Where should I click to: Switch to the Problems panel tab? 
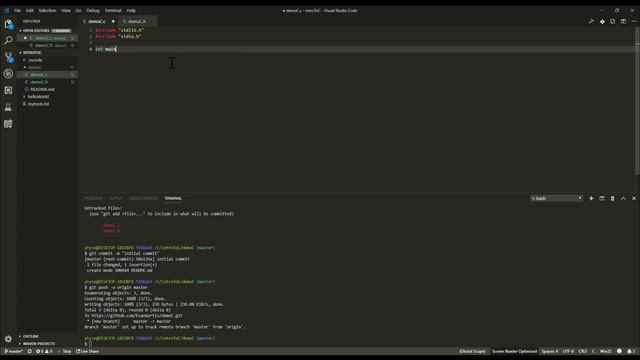pyautogui.click(x=93, y=198)
